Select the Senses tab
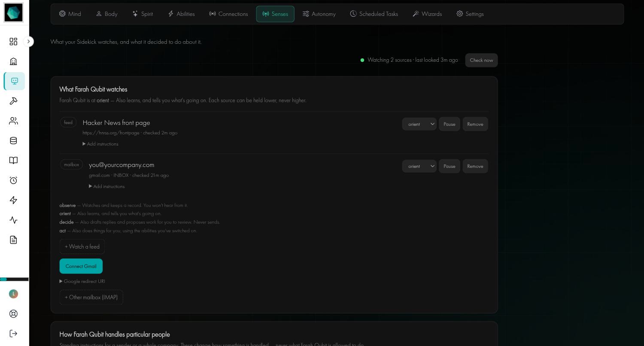This screenshot has width=644, height=346. point(275,14)
